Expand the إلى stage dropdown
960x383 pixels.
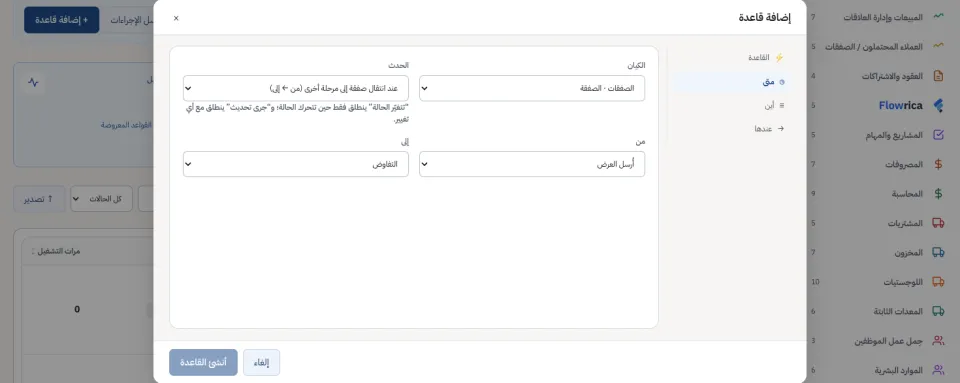[x=296, y=164]
